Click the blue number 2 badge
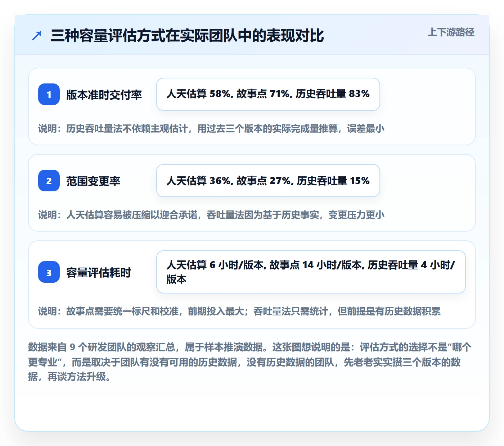This screenshot has height=446, width=504. coord(49,181)
